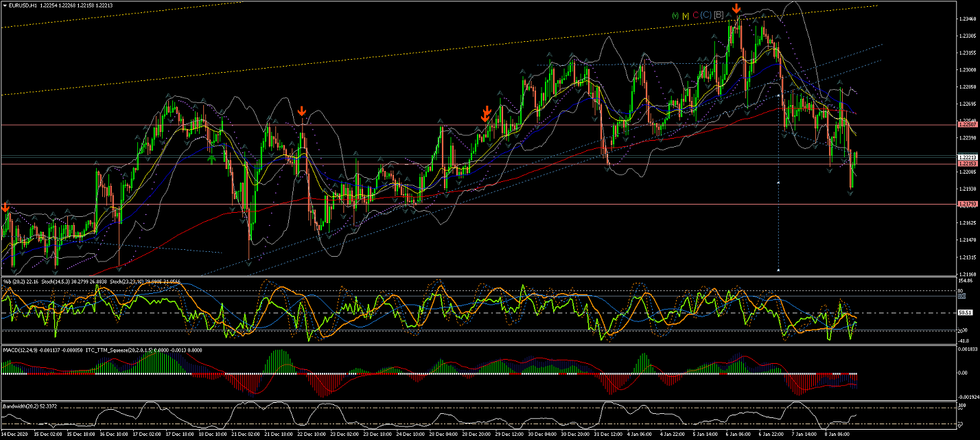Click the 17 Dec 02:00 time axis label
Screen dimensions: 980x440
point(146,435)
